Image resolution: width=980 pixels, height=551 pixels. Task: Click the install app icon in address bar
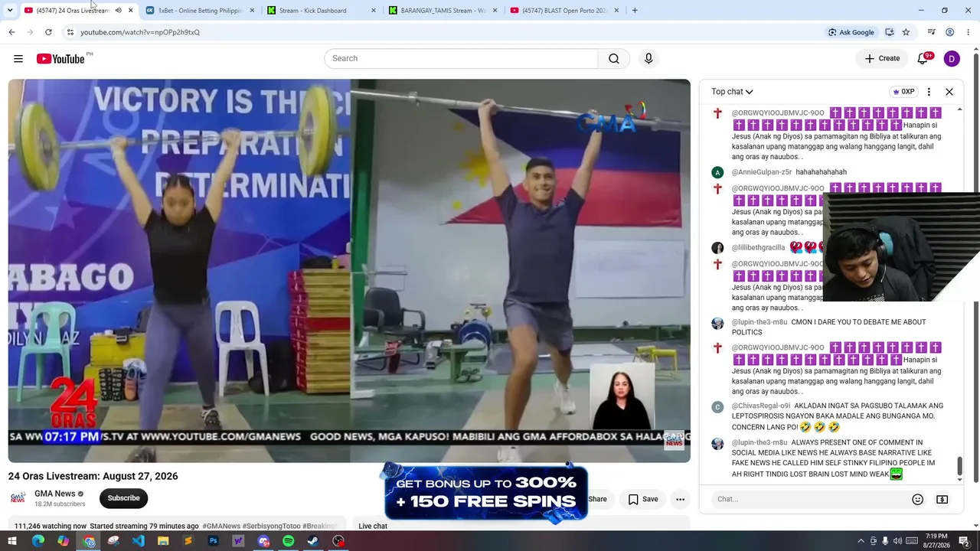[x=889, y=32]
